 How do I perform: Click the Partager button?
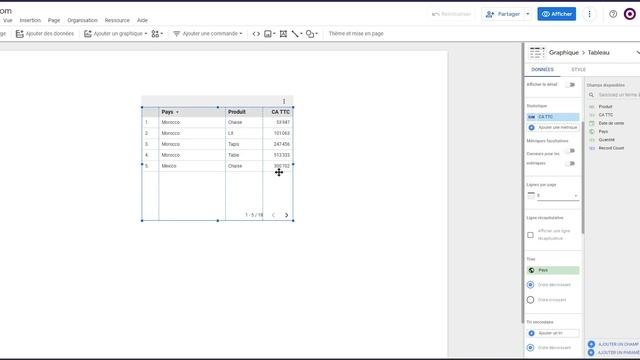tap(503, 14)
